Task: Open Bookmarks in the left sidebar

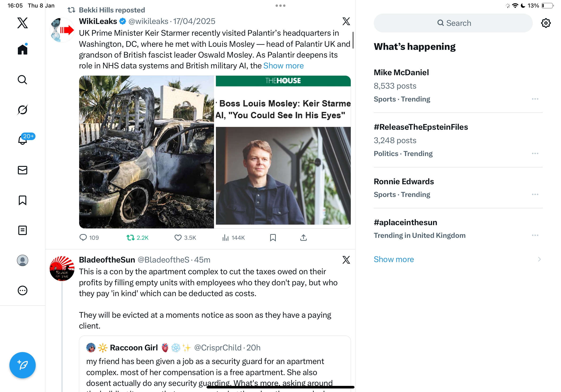Action: (x=23, y=200)
